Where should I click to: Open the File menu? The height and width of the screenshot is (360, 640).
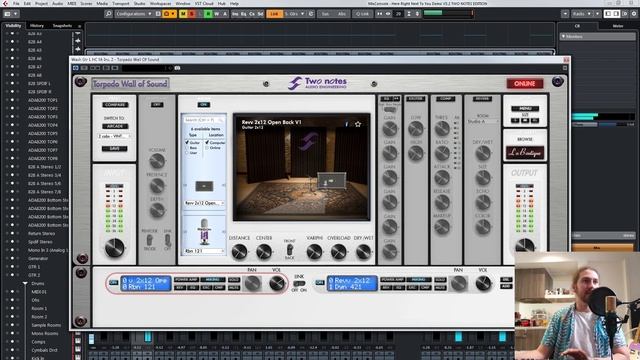click(16, 3)
